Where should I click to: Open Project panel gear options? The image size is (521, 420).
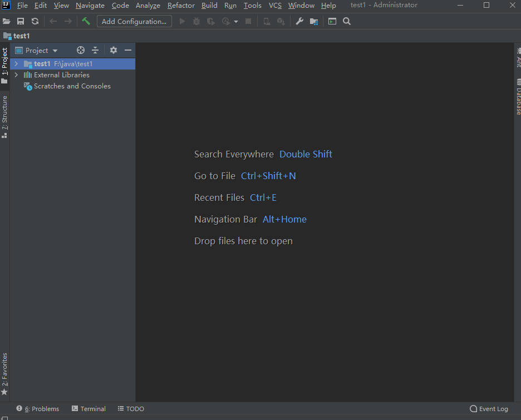click(114, 50)
